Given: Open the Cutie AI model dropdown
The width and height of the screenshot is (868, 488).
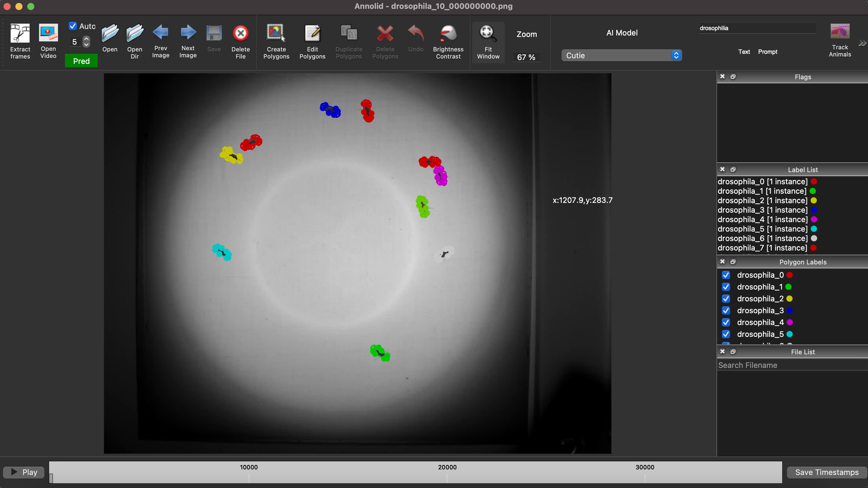Looking at the screenshot, I should click(x=622, y=55).
